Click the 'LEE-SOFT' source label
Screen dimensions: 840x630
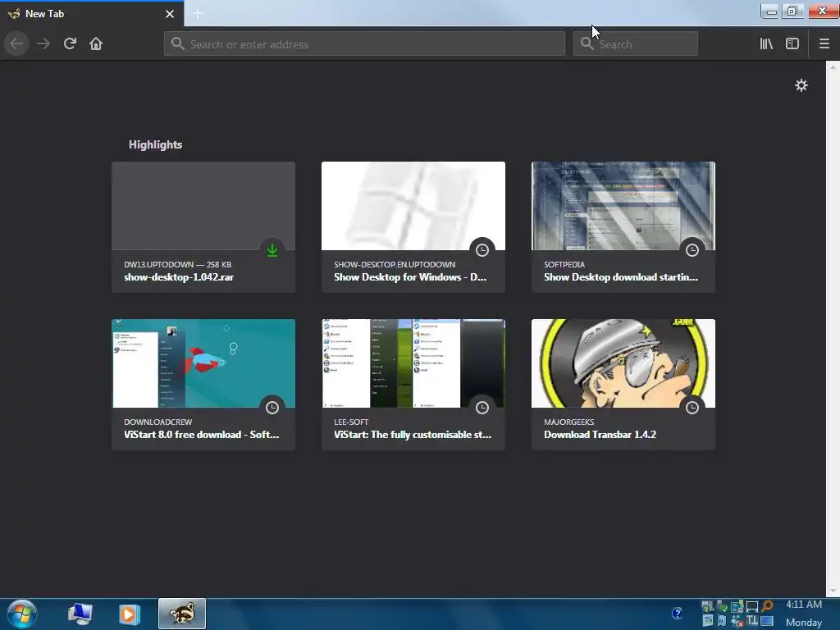[x=351, y=422]
